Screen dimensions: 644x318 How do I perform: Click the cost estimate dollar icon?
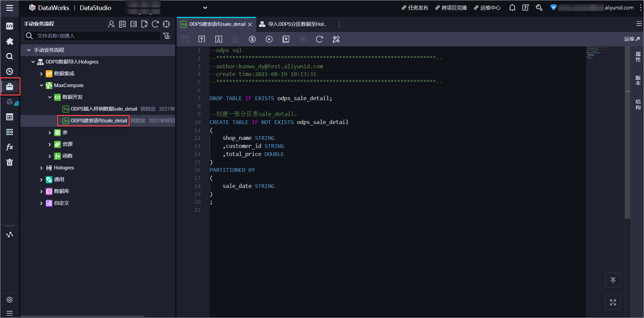click(x=252, y=39)
